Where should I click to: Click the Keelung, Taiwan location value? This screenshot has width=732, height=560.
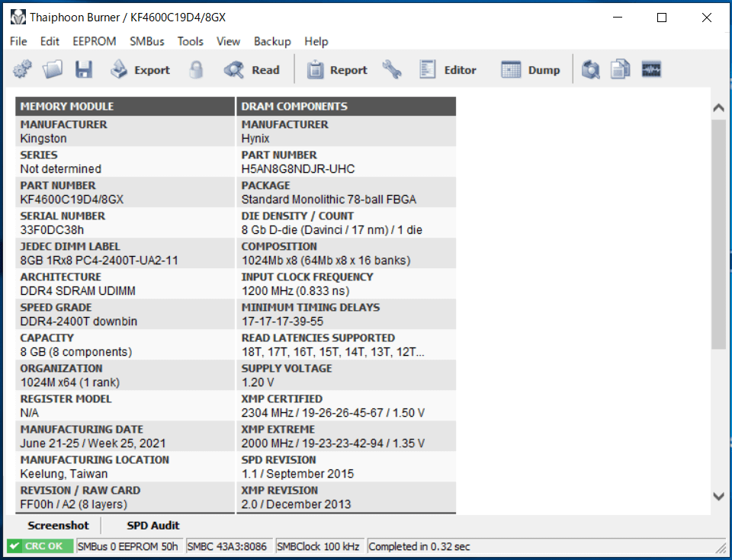tap(64, 474)
